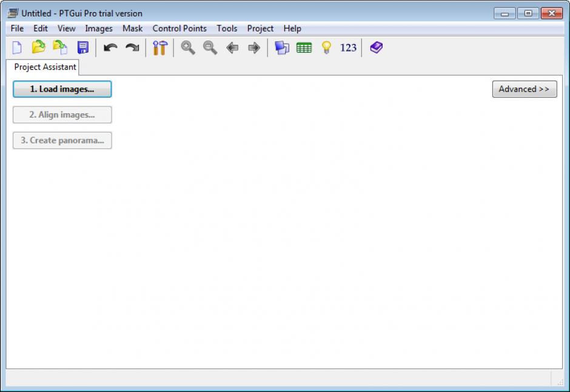
Task: Click the redo arrow icon
Action: tap(132, 48)
